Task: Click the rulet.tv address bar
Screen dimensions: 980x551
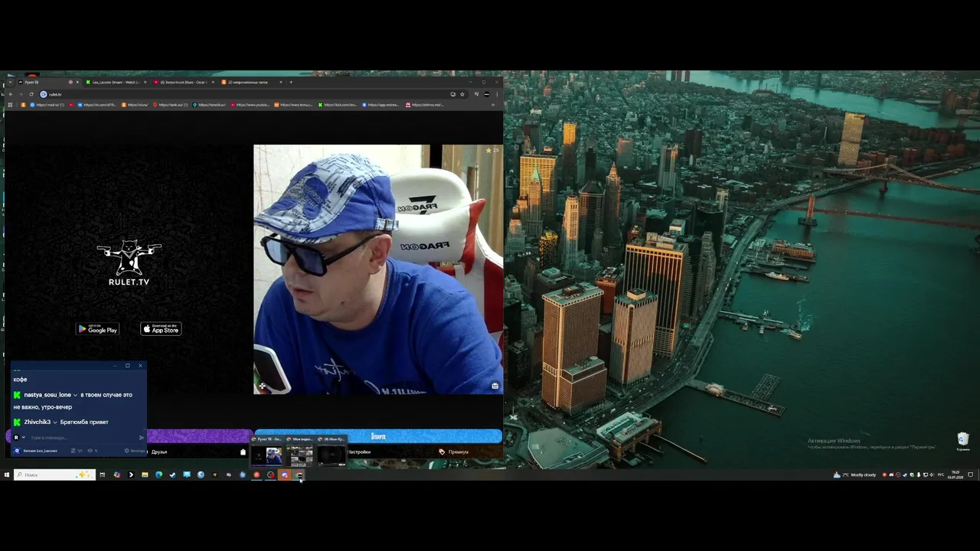Action: coord(253,94)
